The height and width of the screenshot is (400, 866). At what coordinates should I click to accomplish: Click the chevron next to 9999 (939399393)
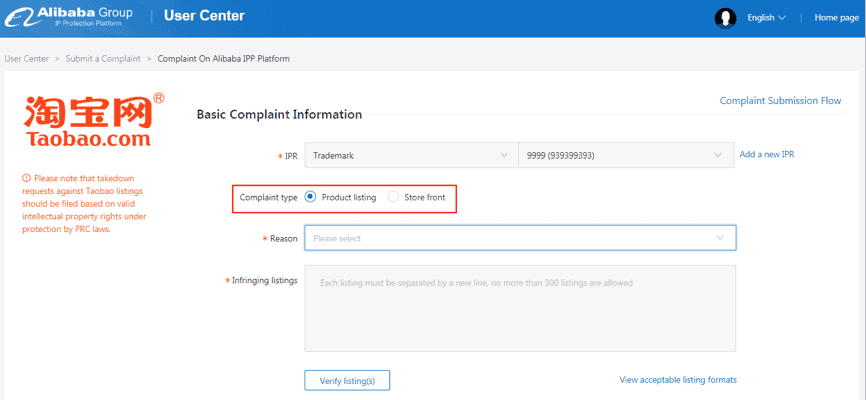click(x=718, y=155)
